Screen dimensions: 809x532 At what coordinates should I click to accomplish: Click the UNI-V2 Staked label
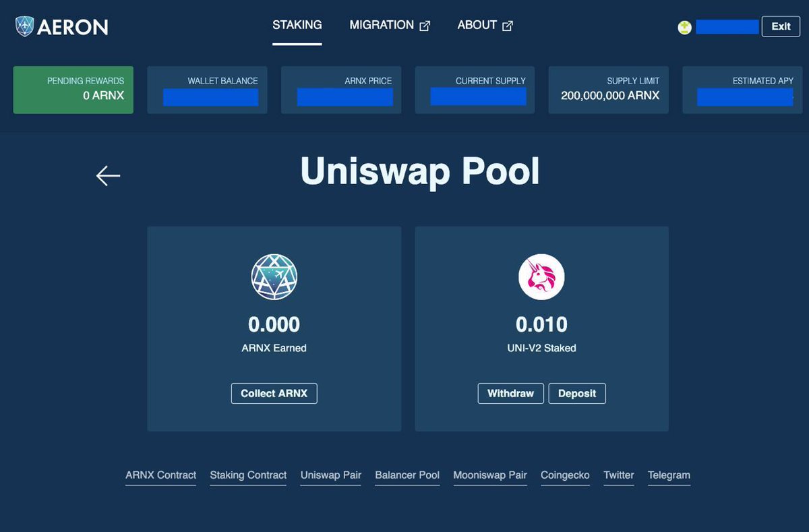tap(541, 349)
